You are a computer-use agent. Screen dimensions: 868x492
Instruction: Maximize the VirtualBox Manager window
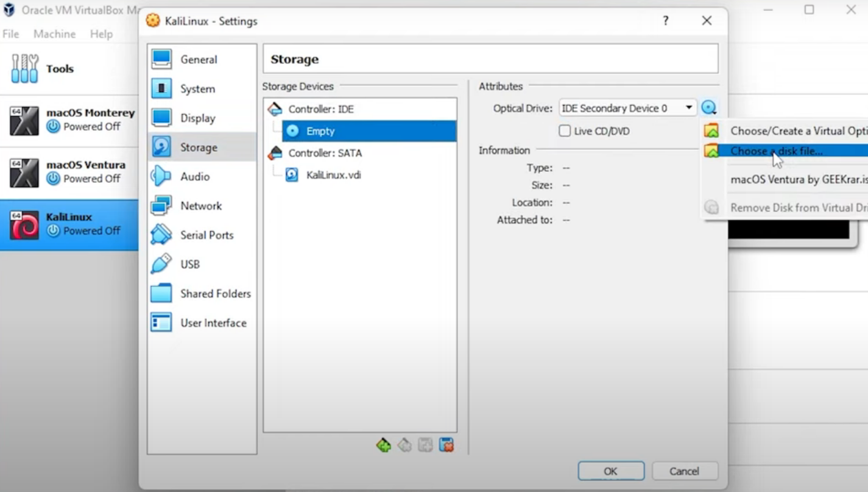(809, 10)
